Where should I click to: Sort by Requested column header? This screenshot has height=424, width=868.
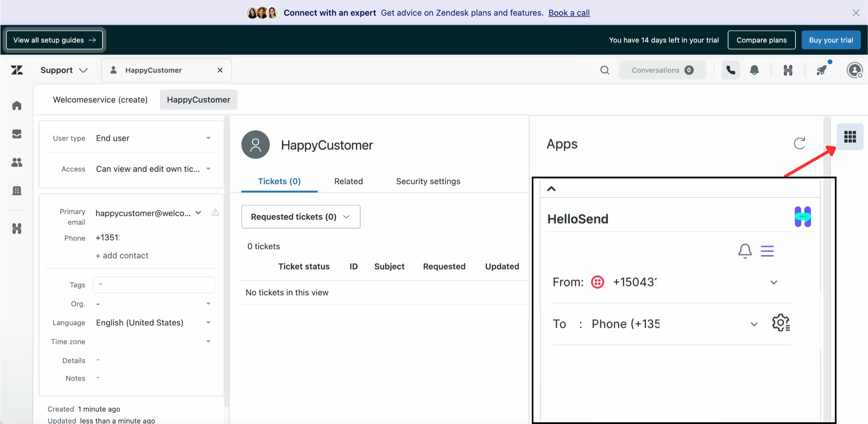(444, 266)
